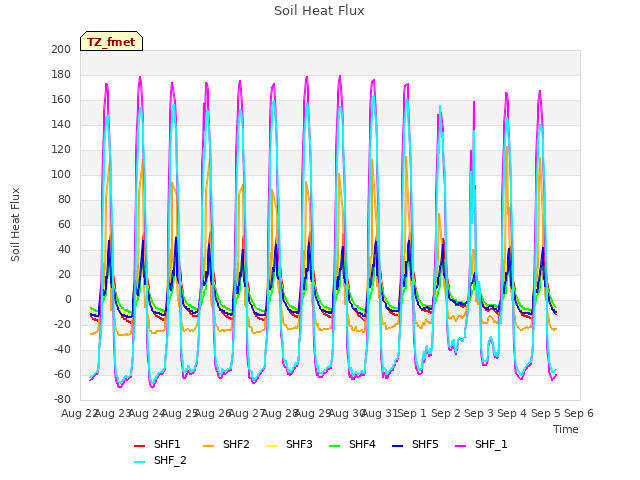Click the -80 y-axis tick label
This screenshot has width=640, height=480.
point(62,399)
